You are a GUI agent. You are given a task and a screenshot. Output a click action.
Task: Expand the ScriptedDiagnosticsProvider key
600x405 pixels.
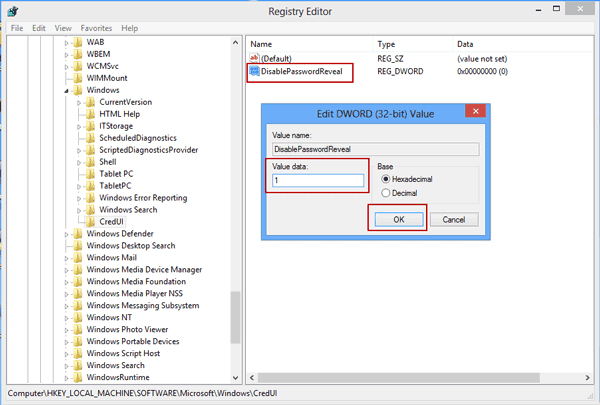(x=79, y=150)
